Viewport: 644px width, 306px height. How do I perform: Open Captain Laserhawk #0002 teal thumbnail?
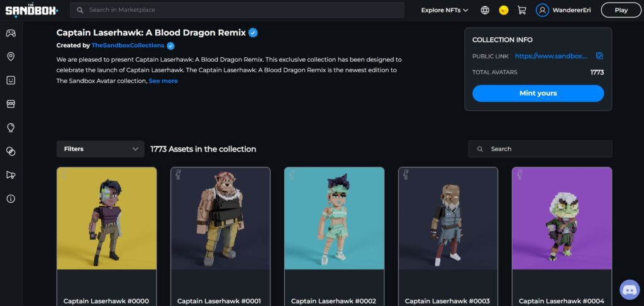tap(335, 218)
